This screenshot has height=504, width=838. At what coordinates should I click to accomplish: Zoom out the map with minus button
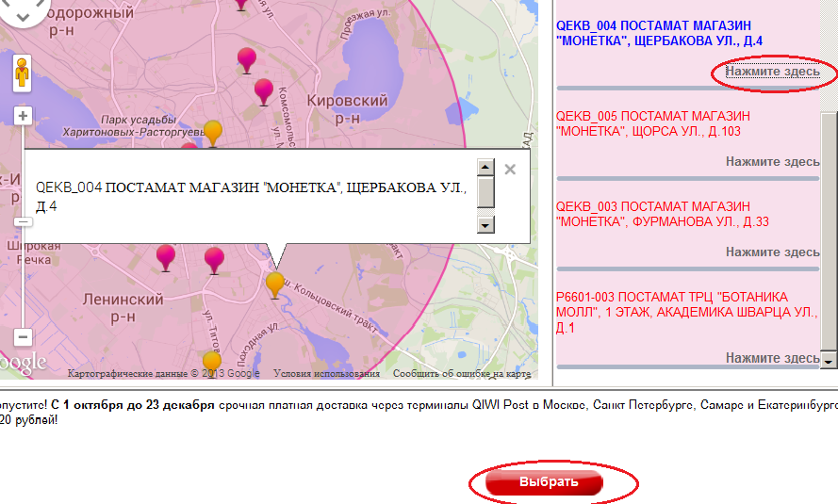pos(23,337)
